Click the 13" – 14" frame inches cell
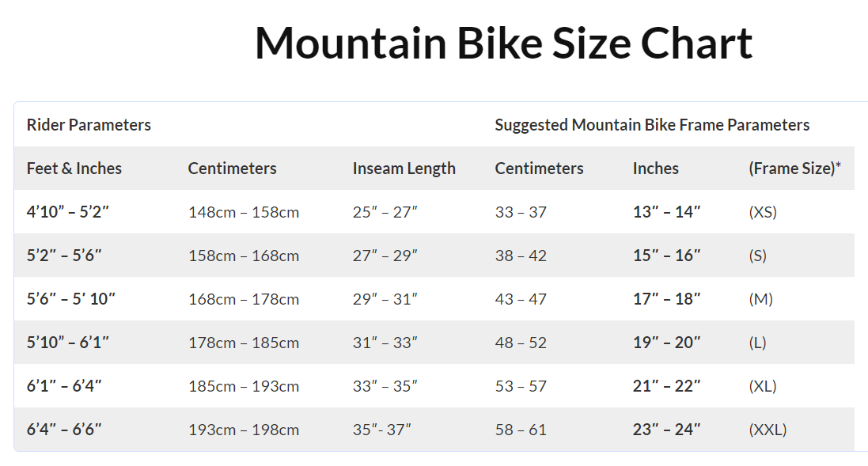Image resolution: width=868 pixels, height=466 pixels. (667, 212)
